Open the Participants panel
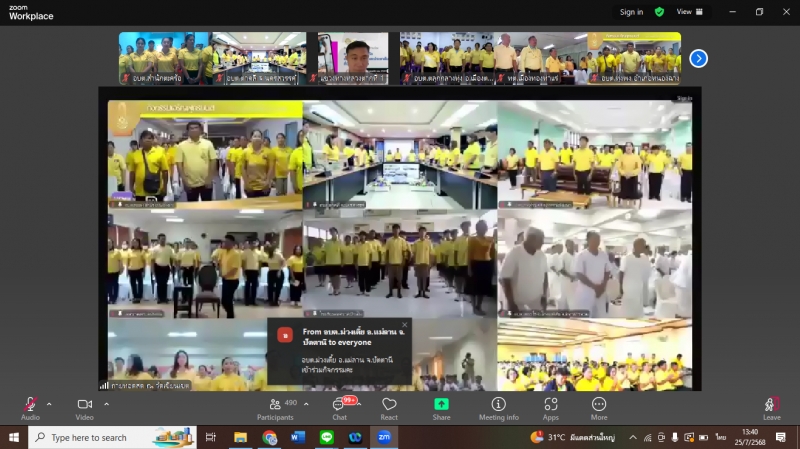 click(x=276, y=408)
